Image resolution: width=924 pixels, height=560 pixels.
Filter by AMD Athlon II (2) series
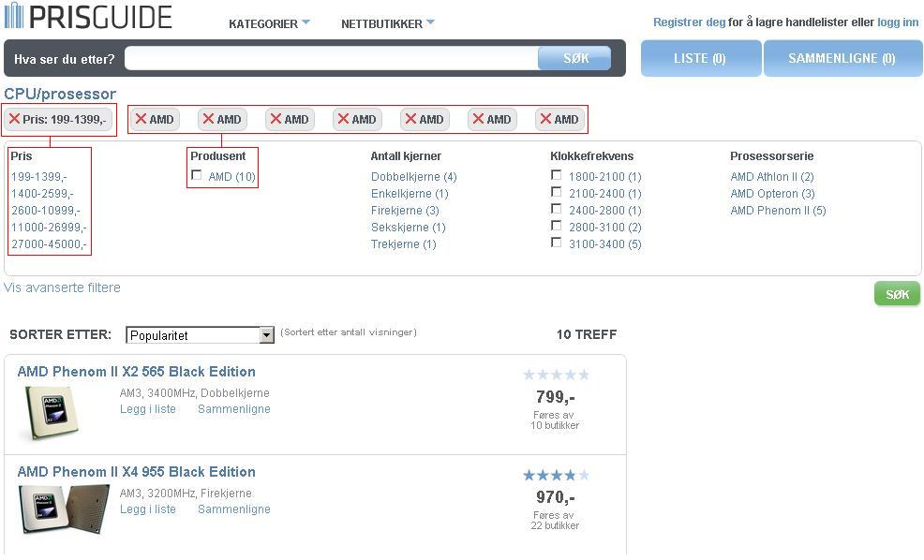coord(772,177)
